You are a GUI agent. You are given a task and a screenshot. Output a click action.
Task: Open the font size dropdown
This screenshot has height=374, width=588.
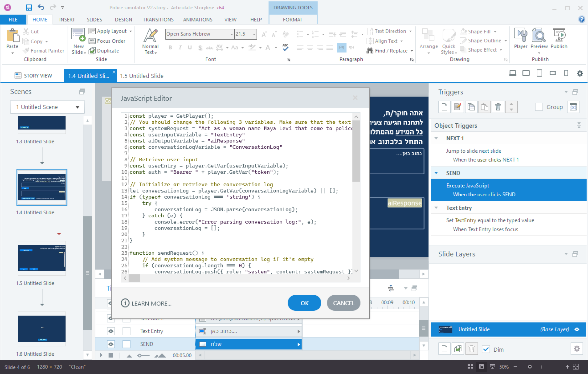click(x=254, y=34)
